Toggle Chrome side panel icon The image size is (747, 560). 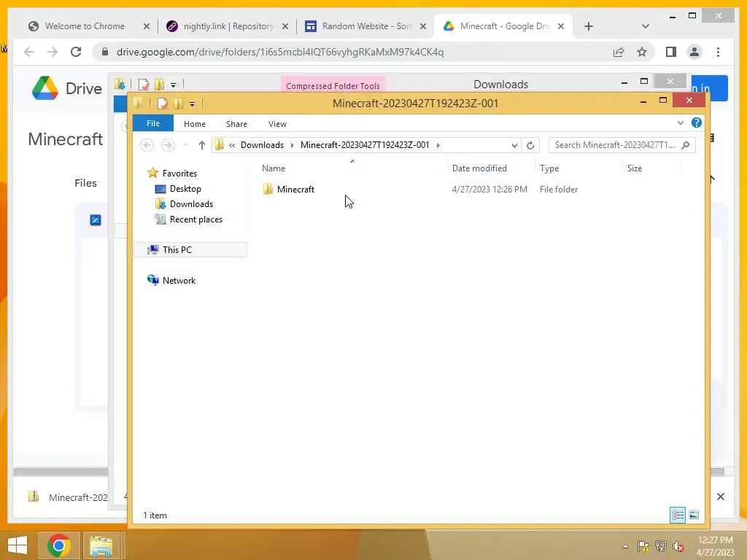671,52
